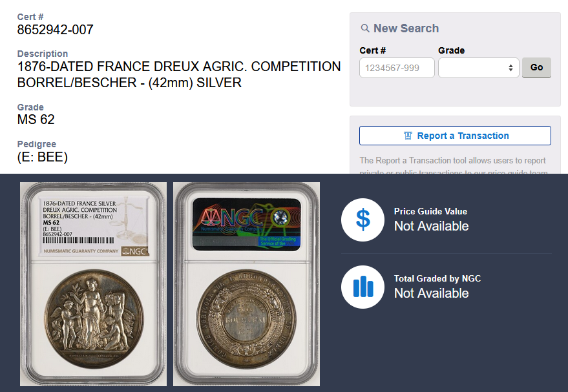Click the barcode on the slab label

78,240
